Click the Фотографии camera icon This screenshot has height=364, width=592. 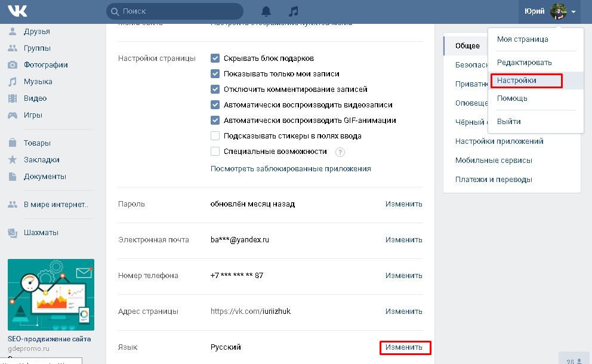coord(13,64)
